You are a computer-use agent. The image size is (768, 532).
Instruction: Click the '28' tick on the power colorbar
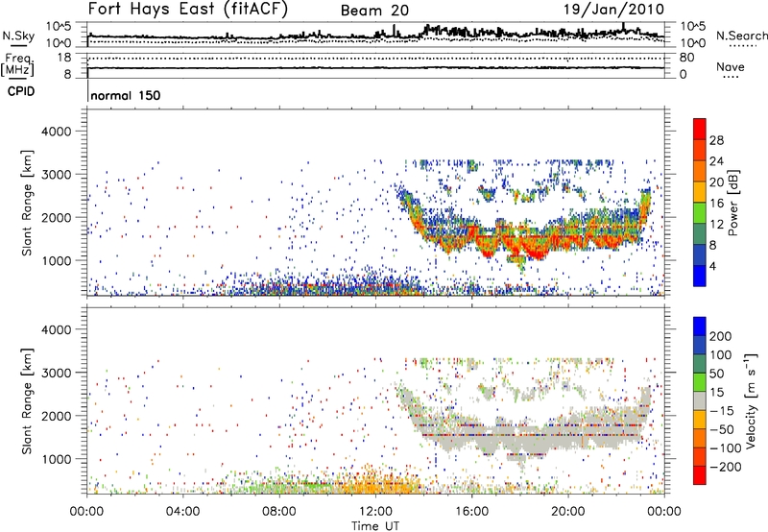pos(716,140)
